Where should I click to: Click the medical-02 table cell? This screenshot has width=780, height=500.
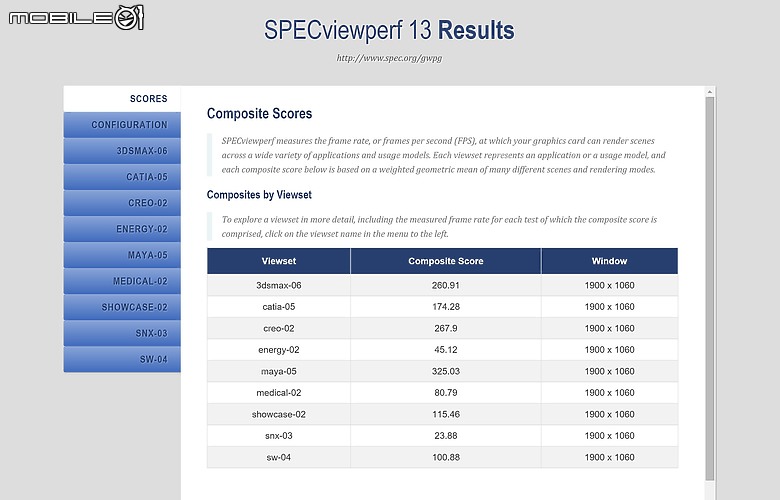point(279,393)
